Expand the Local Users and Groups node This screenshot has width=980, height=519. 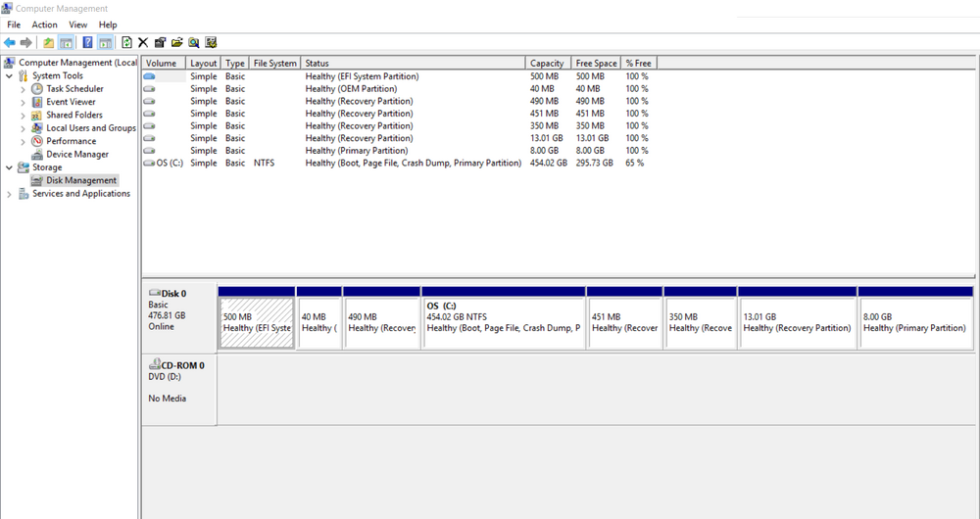coord(24,128)
